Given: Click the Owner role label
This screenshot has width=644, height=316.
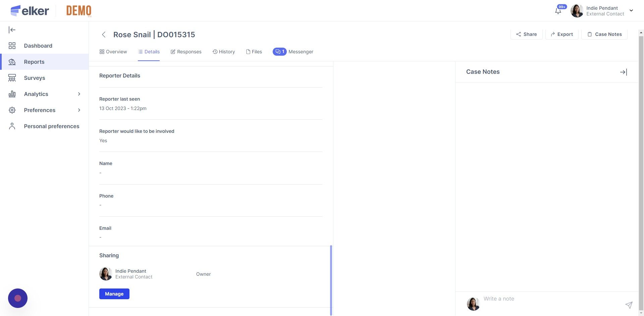Looking at the screenshot, I should (x=203, y=274).
